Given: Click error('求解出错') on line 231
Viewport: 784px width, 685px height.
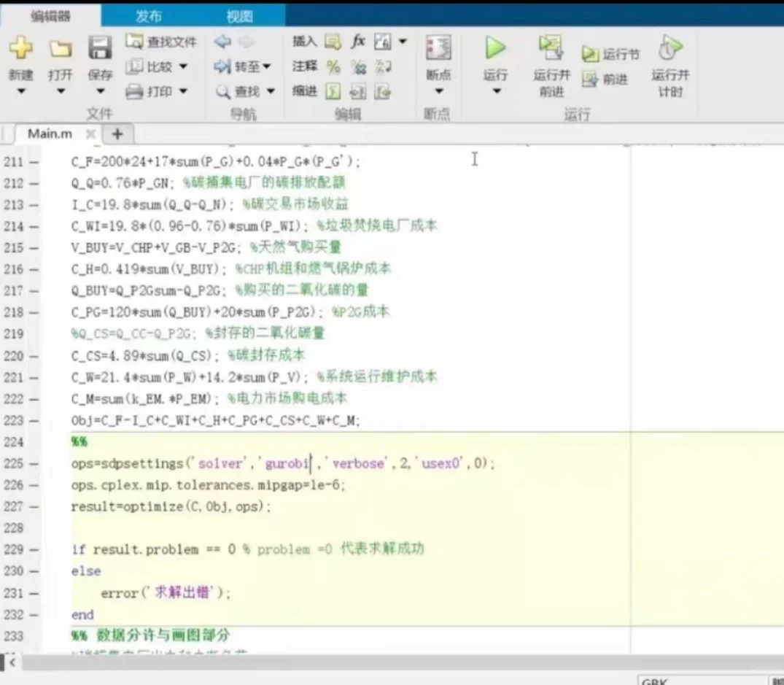Looking at the screenshot, I should tap(166, 593).
